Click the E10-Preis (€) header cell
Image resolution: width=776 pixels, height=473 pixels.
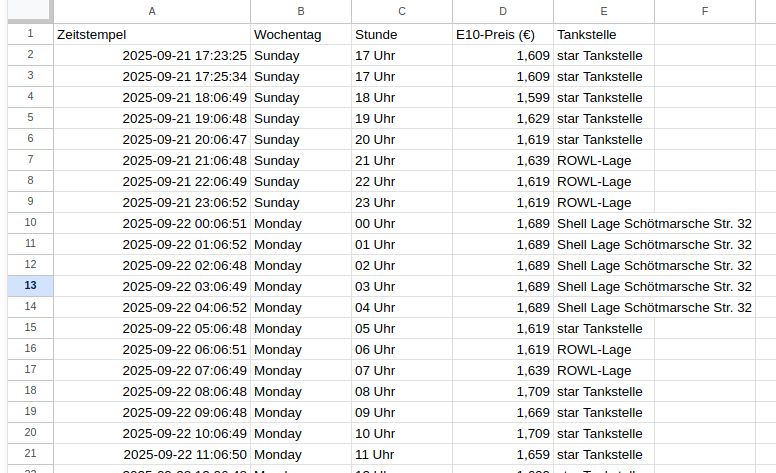(x=503, y=34)
